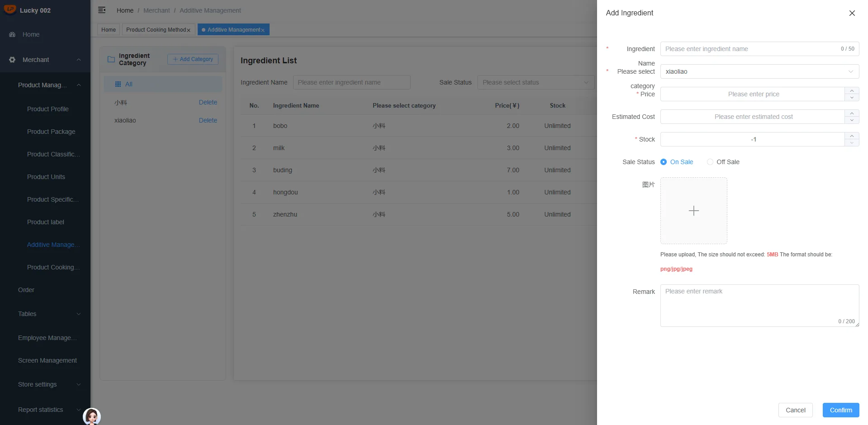Collapse the Merchant menu chevron
868x425 pixels.
click(x=79, y=60)
